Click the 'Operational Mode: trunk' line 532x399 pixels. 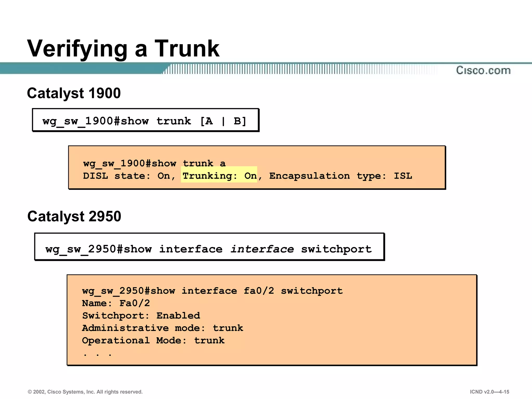[x=153, y=341]
